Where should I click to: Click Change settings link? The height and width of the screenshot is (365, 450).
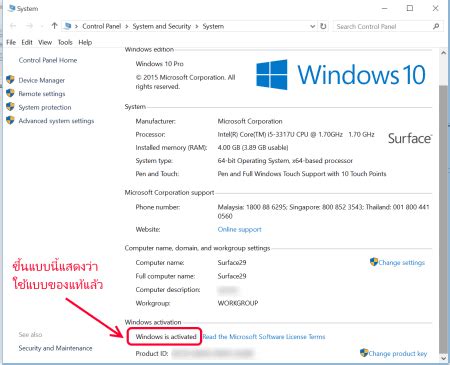(x=402, y=263)
